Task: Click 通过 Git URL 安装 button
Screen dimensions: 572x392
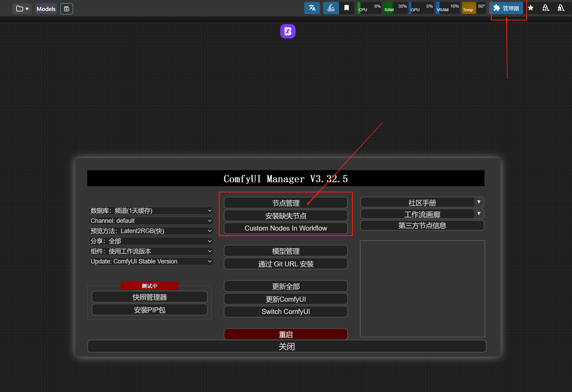Action: (x=286, y=264)
